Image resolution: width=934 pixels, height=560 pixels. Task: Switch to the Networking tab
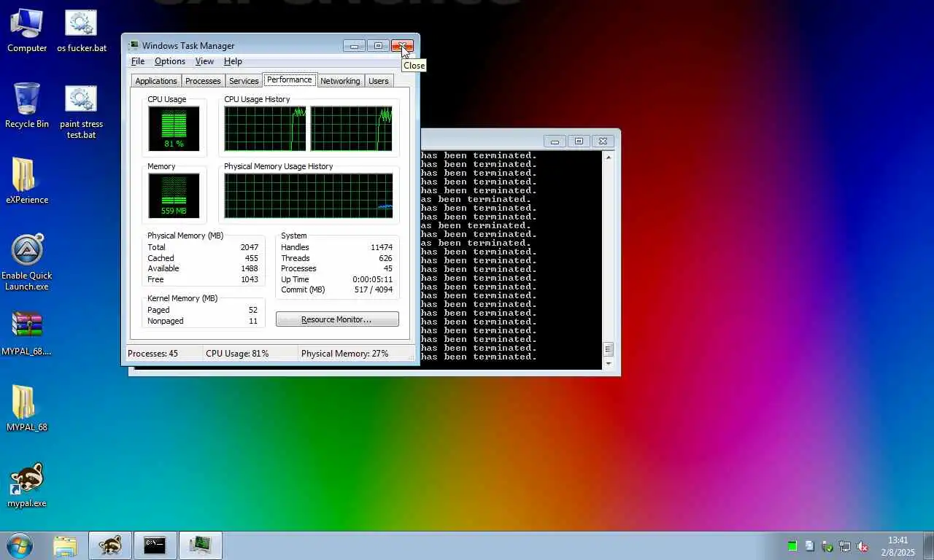click(340, 81)
